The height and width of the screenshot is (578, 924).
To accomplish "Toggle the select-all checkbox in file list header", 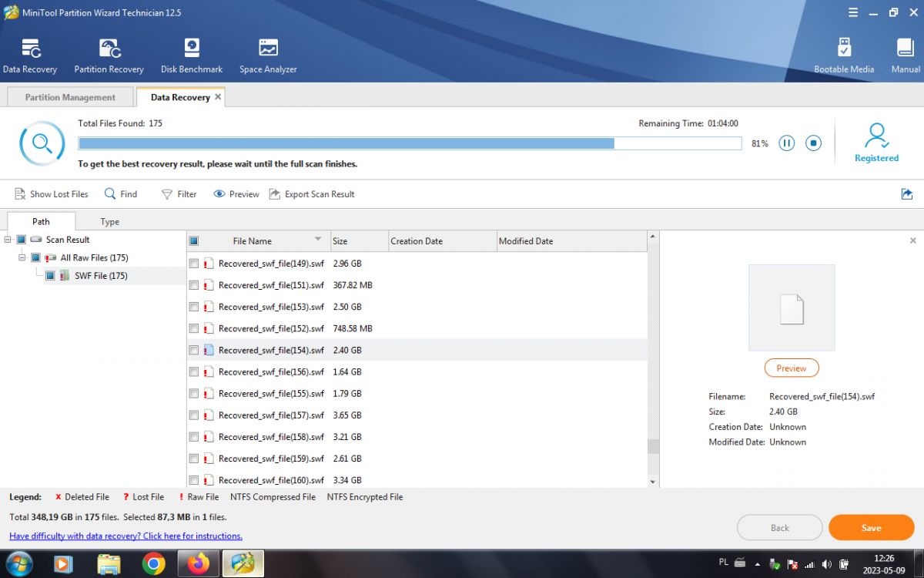I will (194, 241).
